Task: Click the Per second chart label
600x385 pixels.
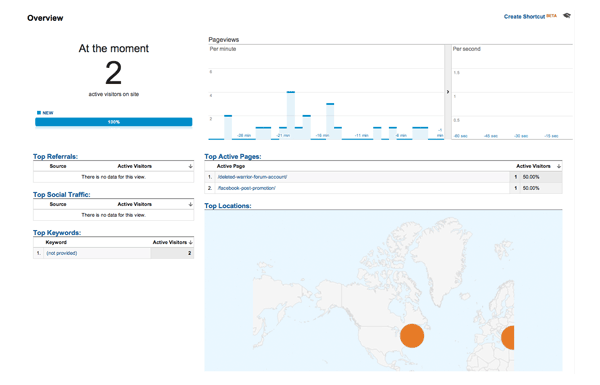Action: point(466,49)
